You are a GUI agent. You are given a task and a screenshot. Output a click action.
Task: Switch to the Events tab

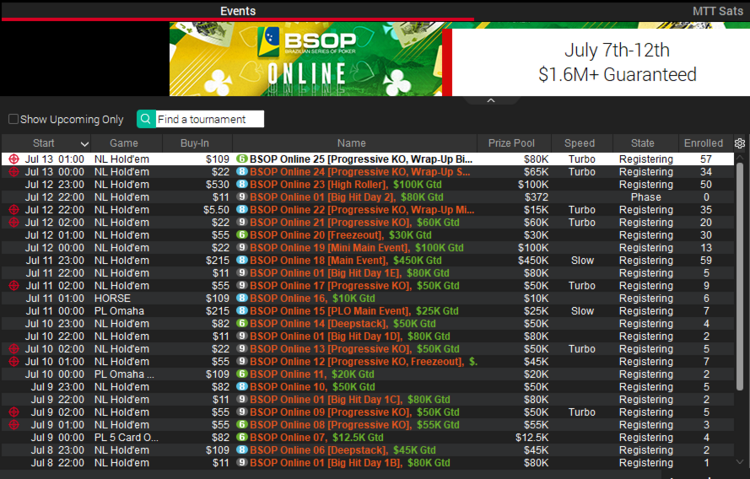(238, 11)
